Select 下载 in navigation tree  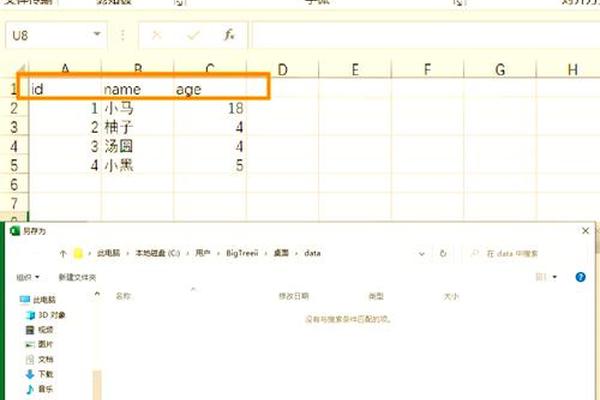tap(39, 374)
